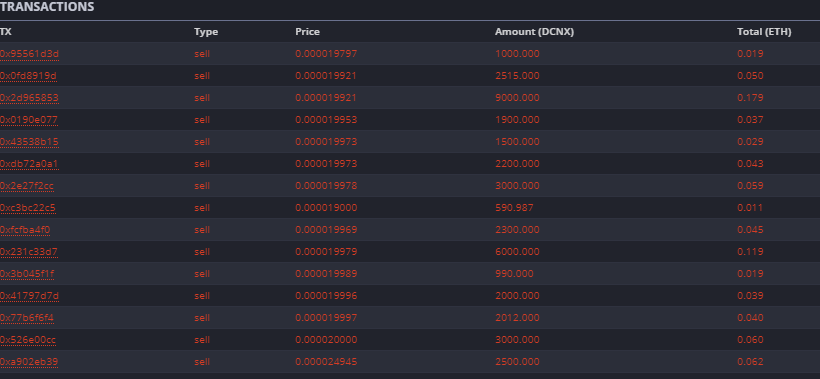Select total 0.011
The width and height of the screenshot is (820, 379).
(750, 208)
